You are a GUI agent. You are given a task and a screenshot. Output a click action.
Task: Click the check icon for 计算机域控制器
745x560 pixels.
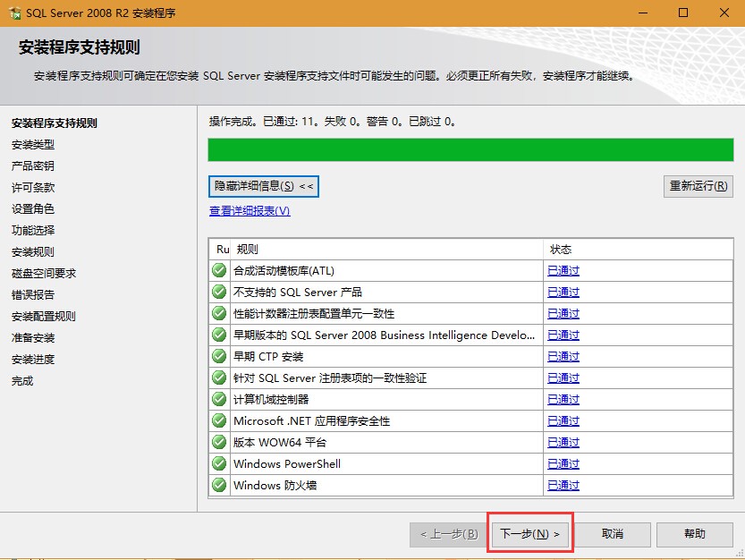click(219, 400)
